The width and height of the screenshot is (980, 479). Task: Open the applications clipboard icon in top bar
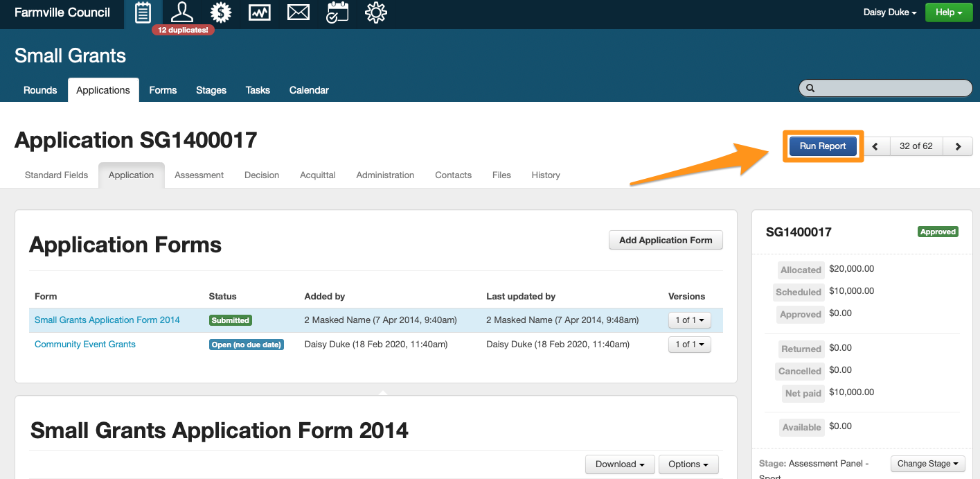(x=143, y=12)
